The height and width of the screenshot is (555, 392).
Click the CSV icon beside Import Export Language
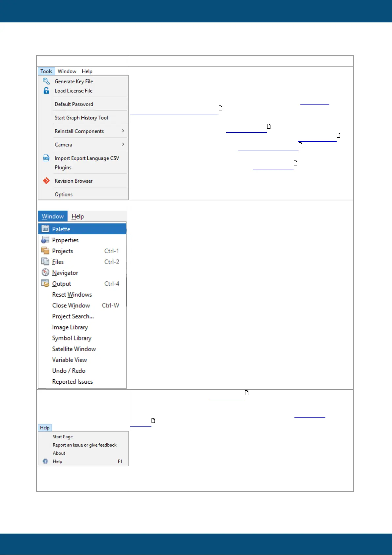tap(46, 158)
